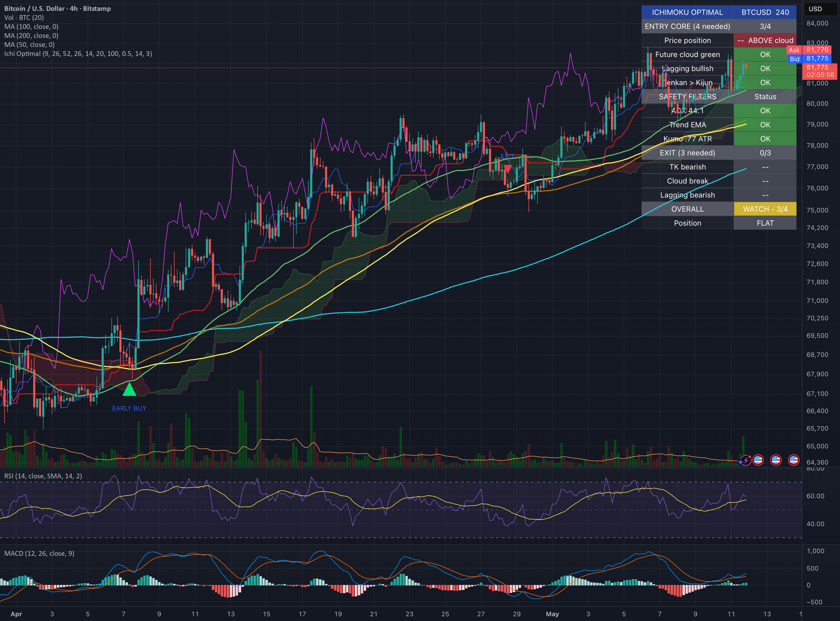Click the EXIT (3 needed) row label

point(687,153)
